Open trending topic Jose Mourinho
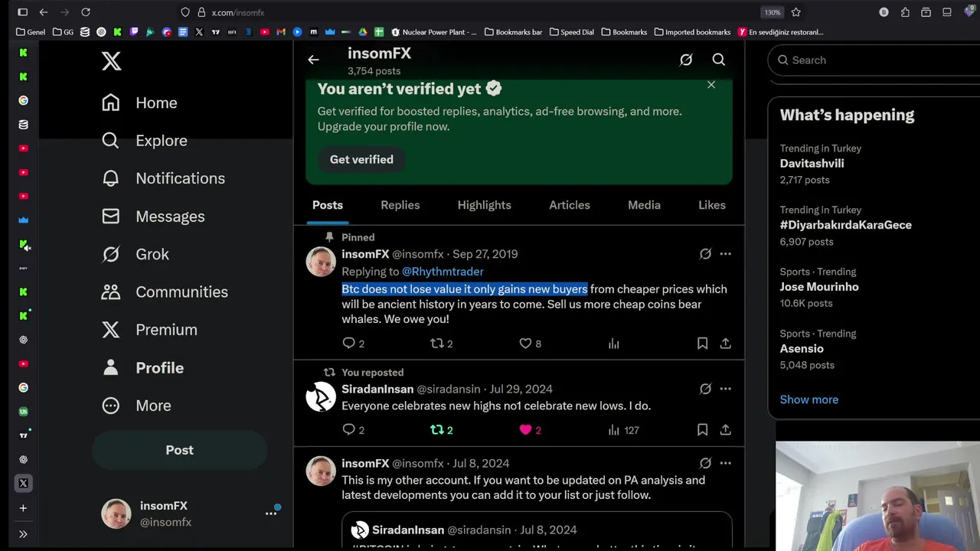This screenshot has width=980, height=551. coord(819,287)
